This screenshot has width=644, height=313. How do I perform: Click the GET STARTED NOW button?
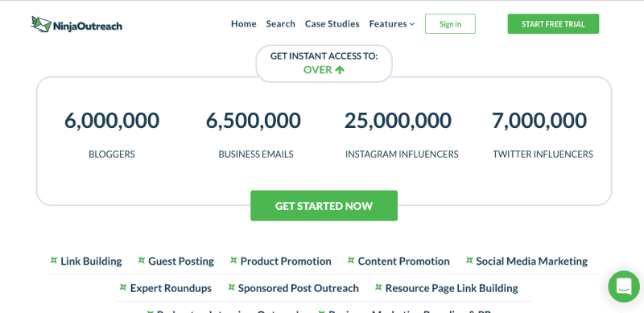(324, 205)
